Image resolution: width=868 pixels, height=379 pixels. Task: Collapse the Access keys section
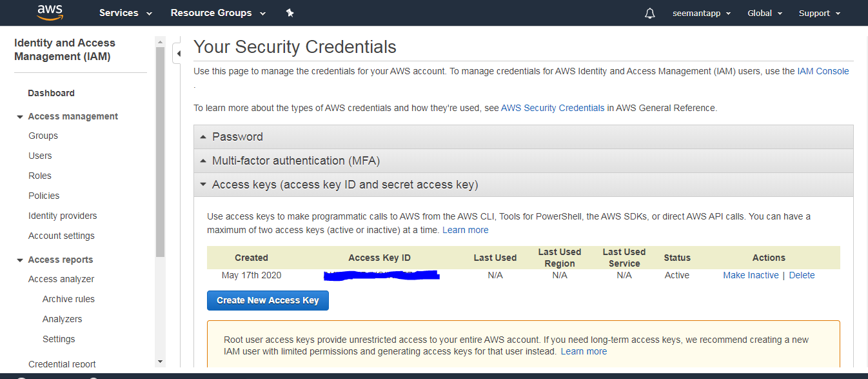[523, 185]
